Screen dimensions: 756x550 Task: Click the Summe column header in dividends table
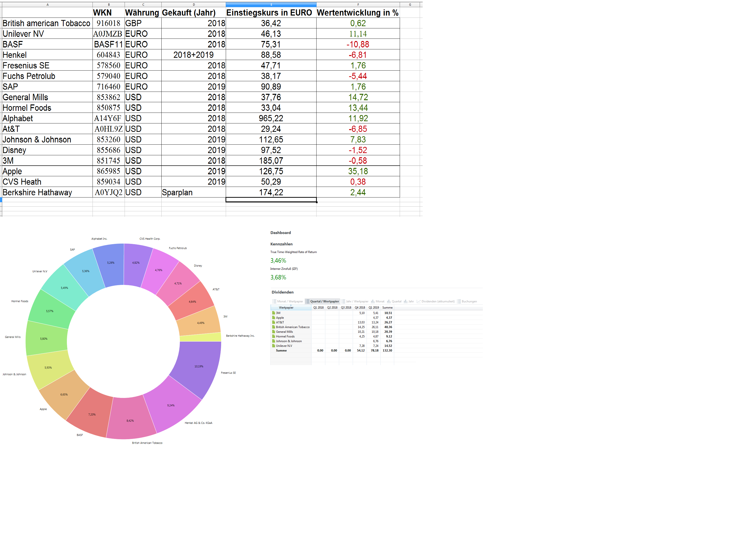[x=387, y=308]
